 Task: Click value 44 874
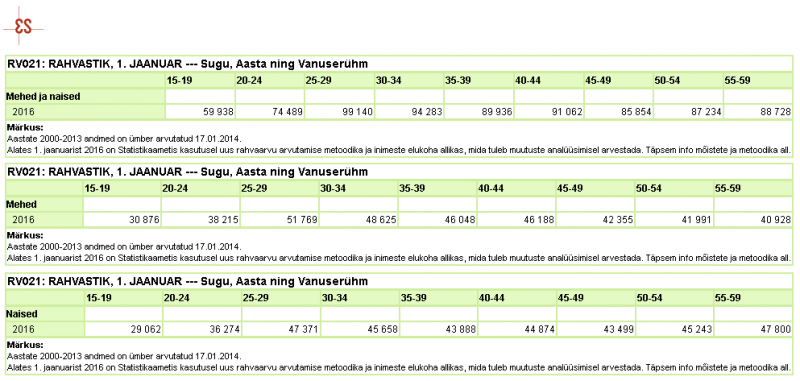(x=539, y=329)
